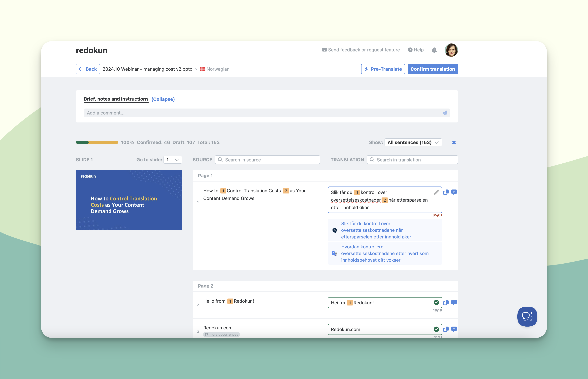Edit the 'Hei fra Redokun!' translation field
Viewport: 588px width, 379px height.
point(385,303)
